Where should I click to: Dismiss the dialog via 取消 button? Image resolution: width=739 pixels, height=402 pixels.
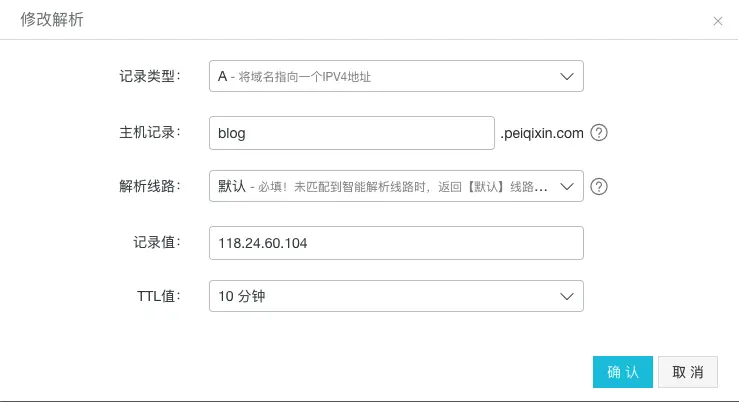pos(688,372)
